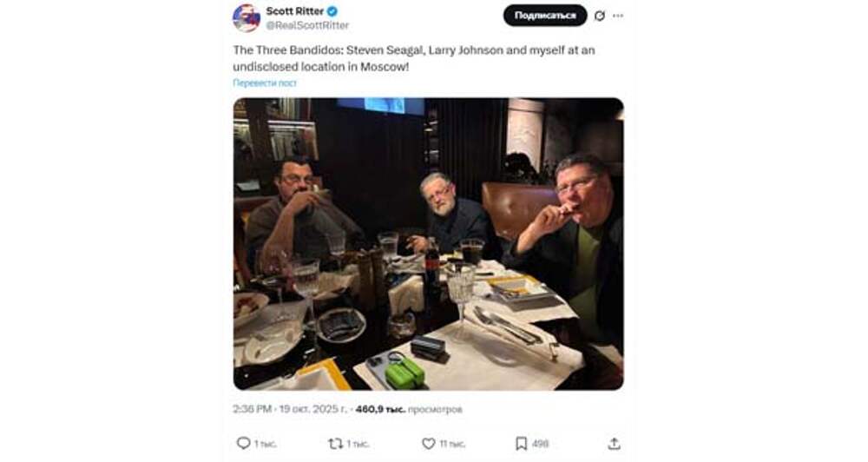Click the blue verified badge
Viewport: 868px width, 462px height.
(x=332, y=11)
